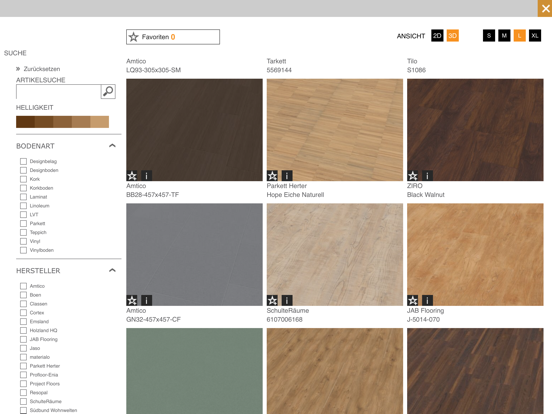Check the materialo manufacturer
552x414 pixels.
click(23, 357)
